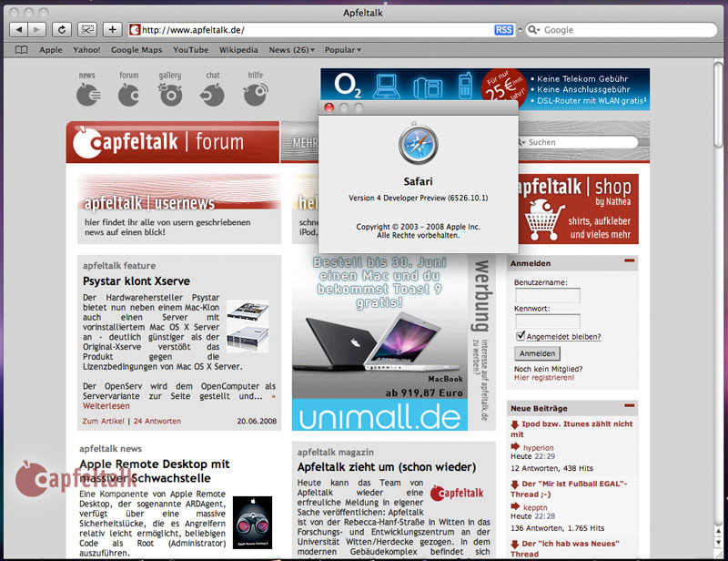The image size is (728, 561).
Task: Click the Weiterlesen link
Action: click(x=106, y=406)
